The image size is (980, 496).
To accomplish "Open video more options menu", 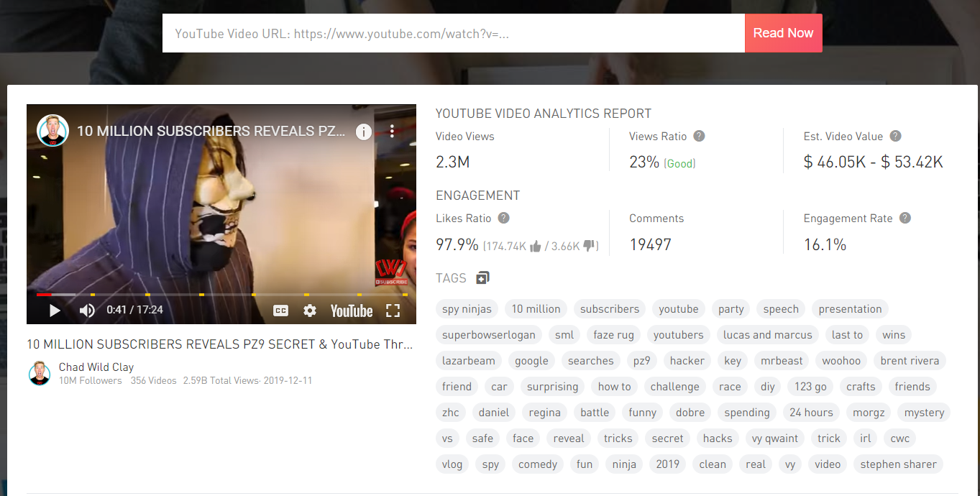I will point(392,131).
